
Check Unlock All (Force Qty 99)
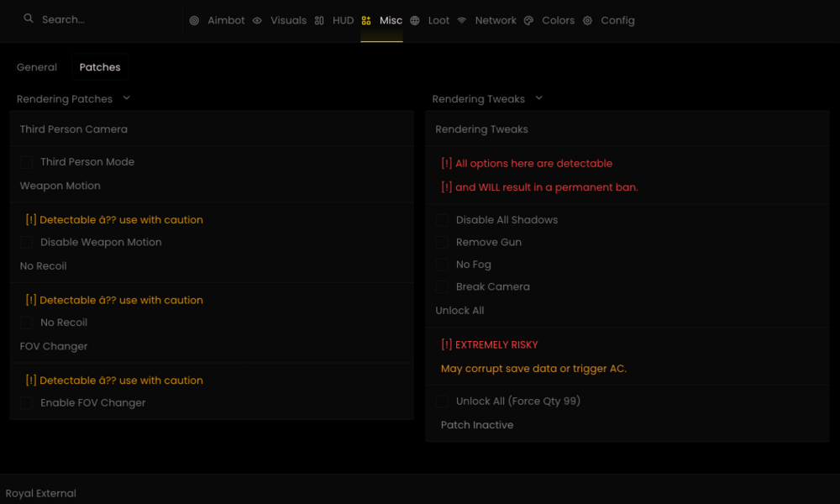point(442,402)
